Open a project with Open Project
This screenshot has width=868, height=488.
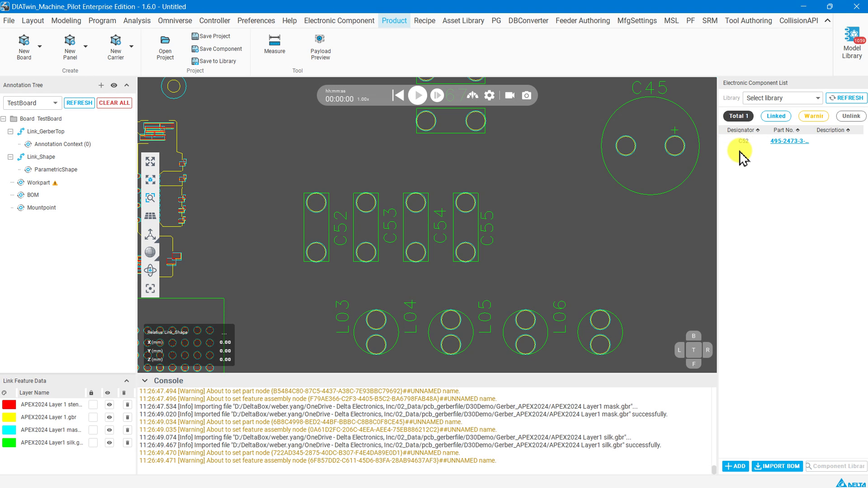coord(165,47)
